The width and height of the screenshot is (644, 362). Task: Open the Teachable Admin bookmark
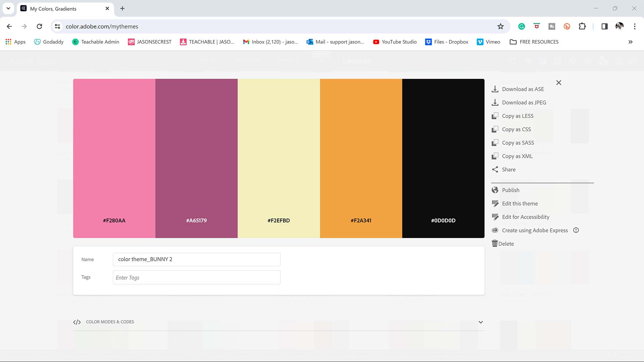[x=96, y=42]
